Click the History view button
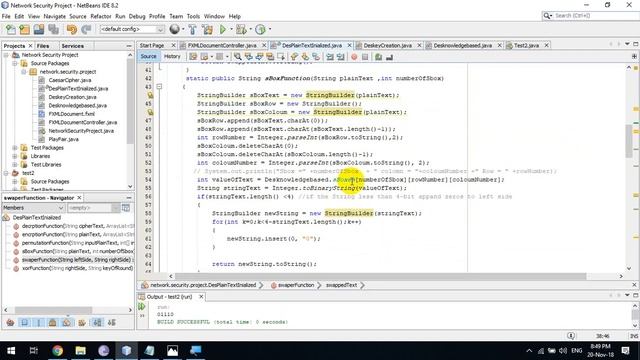 [172, 57]
